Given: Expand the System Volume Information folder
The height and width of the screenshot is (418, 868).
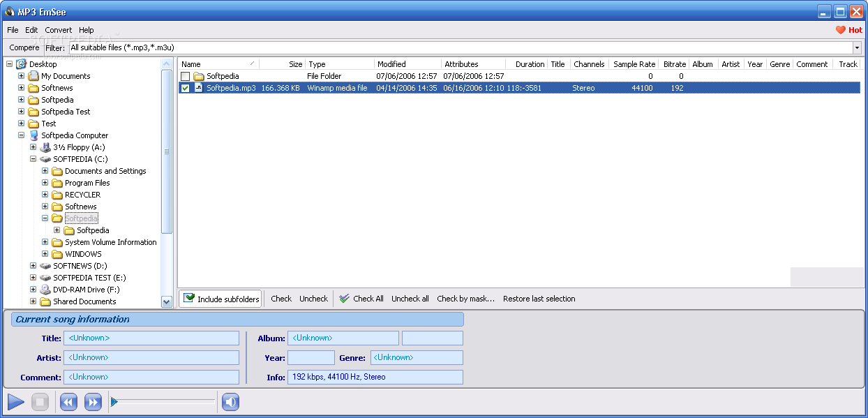Looking at the screenshot, I should point(45,242).
